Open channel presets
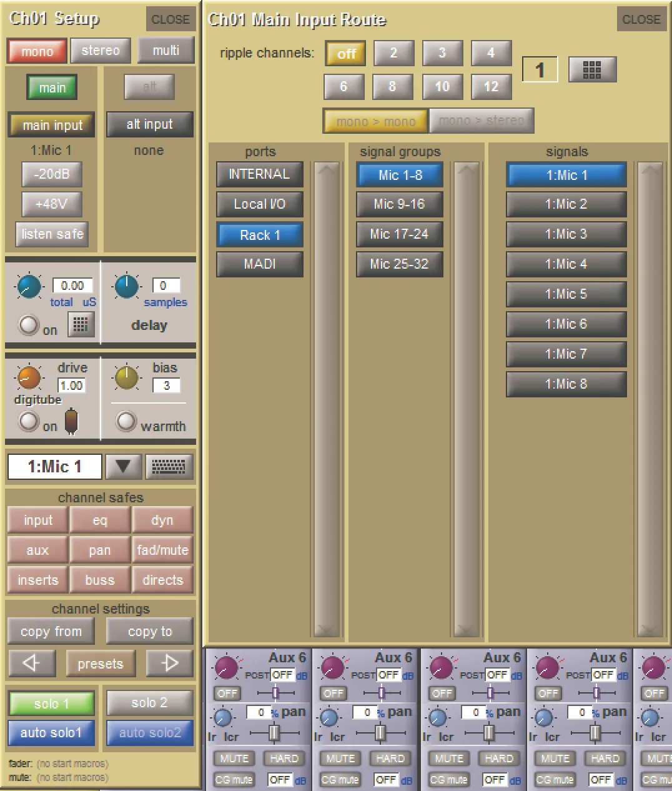This screenshot has height=791, width=672. (x=101, y=664)
